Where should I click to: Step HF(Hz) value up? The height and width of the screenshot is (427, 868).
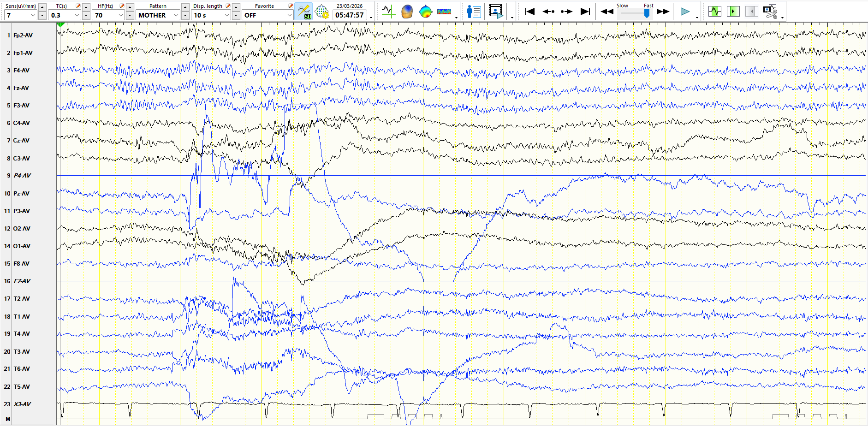click(130, 7)
